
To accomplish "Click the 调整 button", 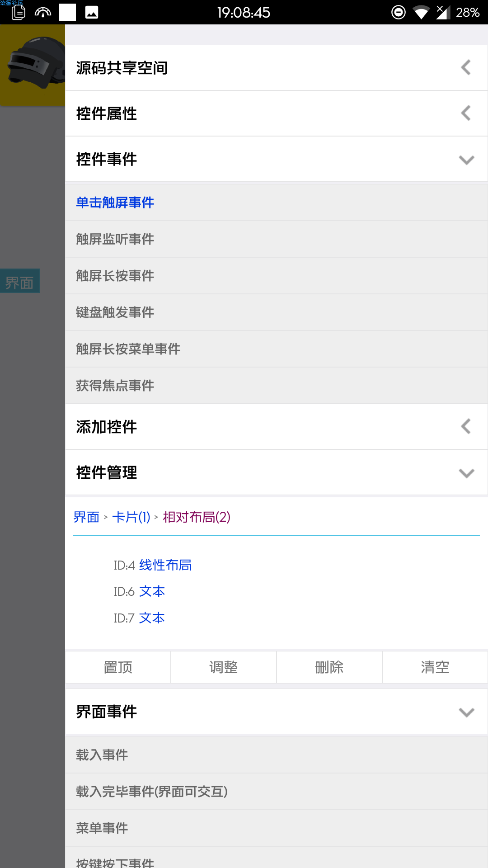I will [224, 667].
